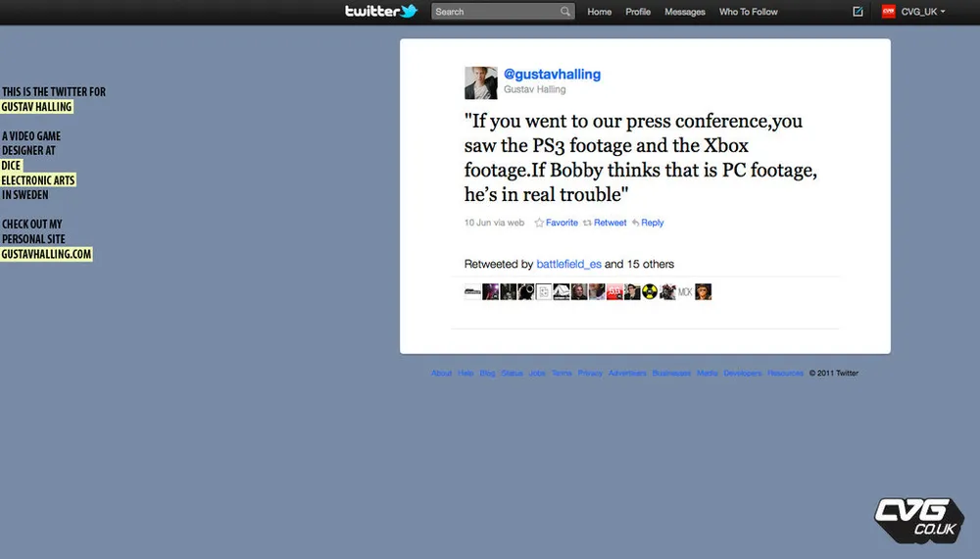The image size is (980, 559).
Task: Click the star Favorite icon
Action: point(539,223)
